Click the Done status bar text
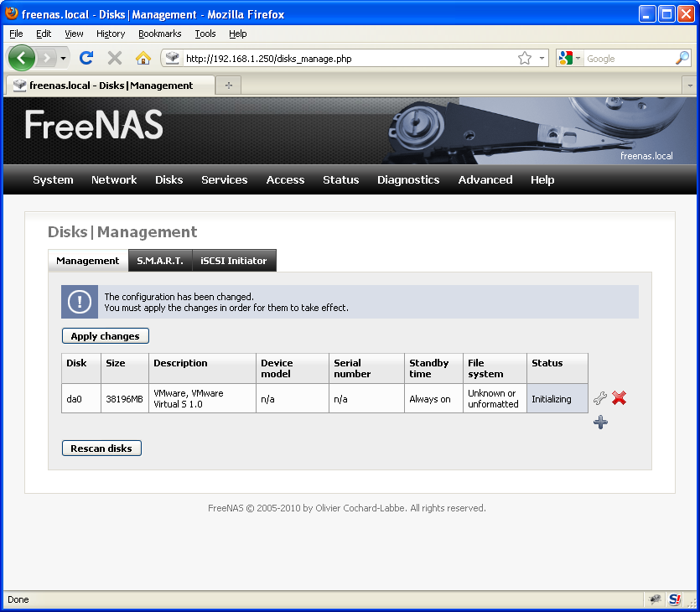This screenshot has height=612, width=700. [x=18, y=599]
